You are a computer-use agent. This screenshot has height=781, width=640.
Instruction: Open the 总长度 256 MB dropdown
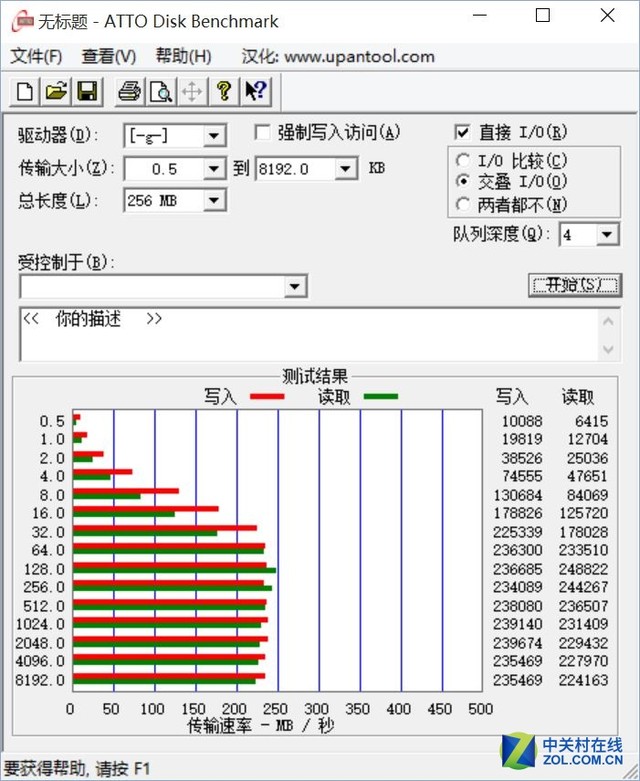click(214, 201)
